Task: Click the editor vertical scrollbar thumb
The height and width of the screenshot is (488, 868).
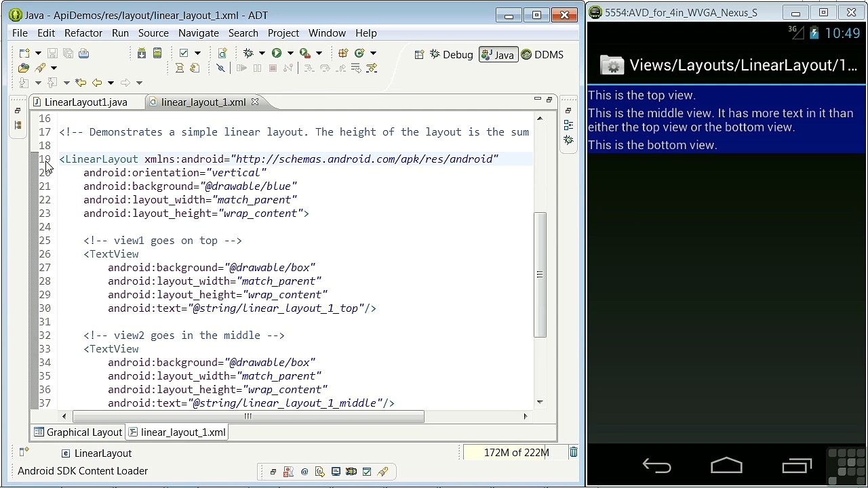Action: (540, 274)
